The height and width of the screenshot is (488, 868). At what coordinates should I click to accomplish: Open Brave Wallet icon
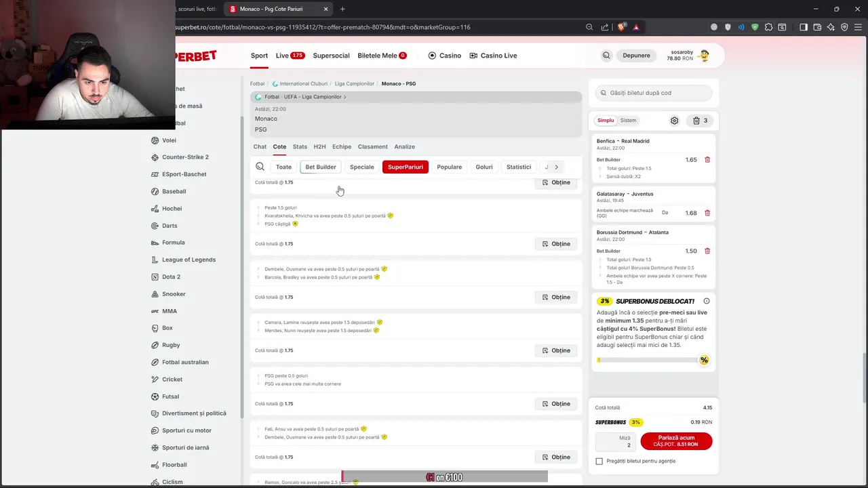(x=817, y=27)
